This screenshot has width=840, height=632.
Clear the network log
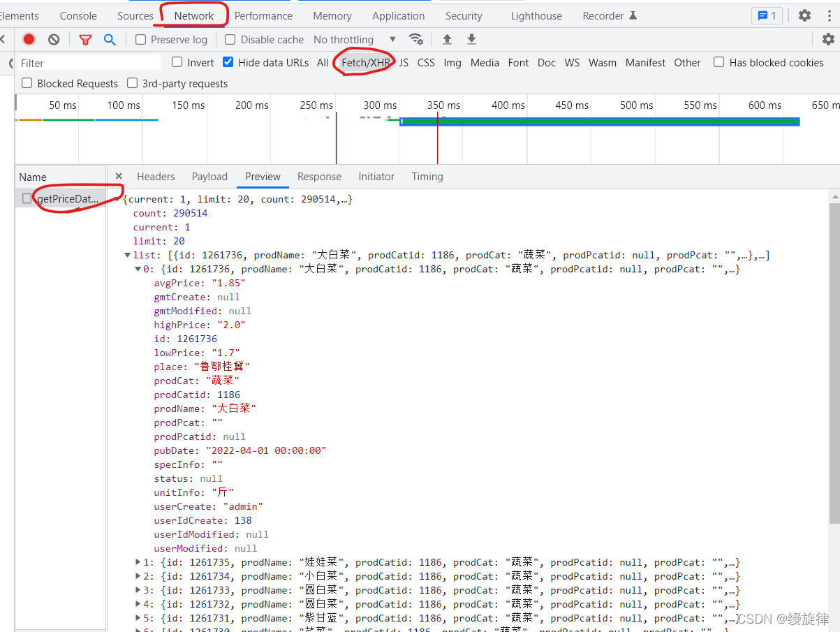tap(54, 40)
